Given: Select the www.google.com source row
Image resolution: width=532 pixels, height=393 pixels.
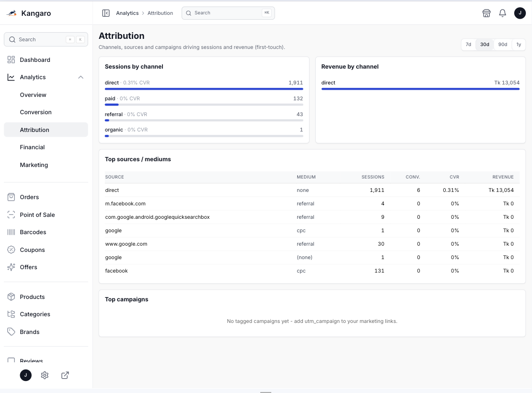Looking at the screenshot, I should pos(312,244).
